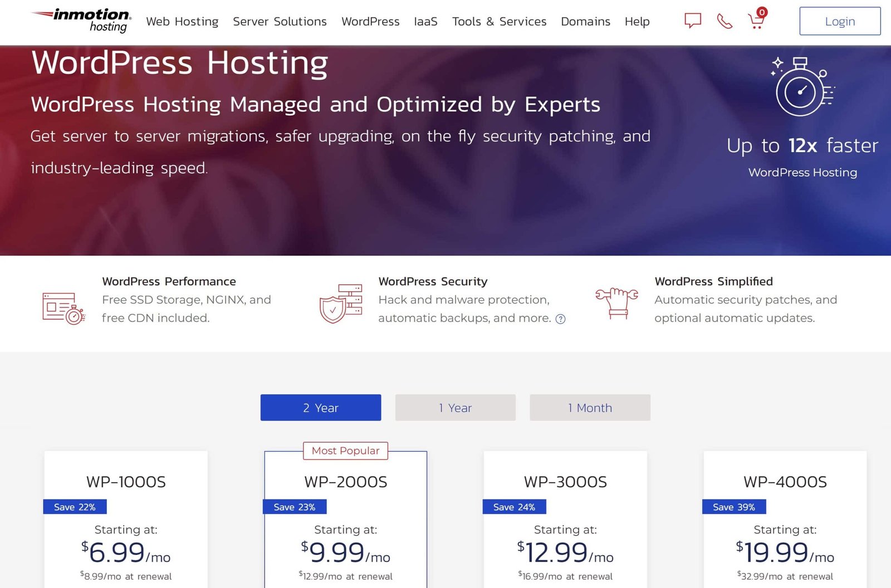Click the WordPress Performance browser timer icon
This screenshot has width=891, height=588.
click(63, 308)
